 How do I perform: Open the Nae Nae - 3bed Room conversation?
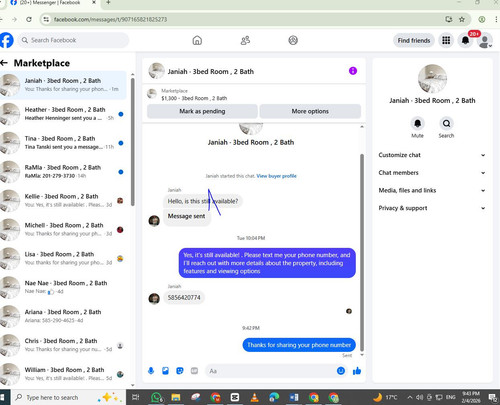coord(63,287)
